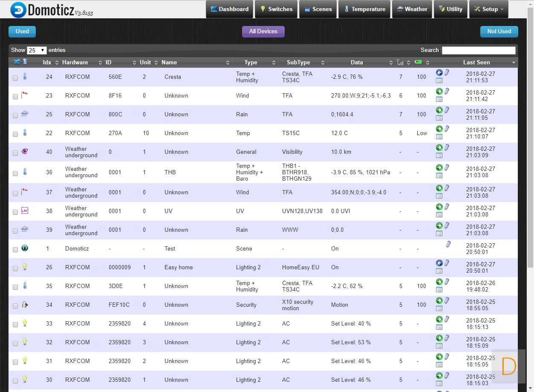Tick the checkbox for Visibility device 40
This screenshot has height=392, width=534.
15,153
